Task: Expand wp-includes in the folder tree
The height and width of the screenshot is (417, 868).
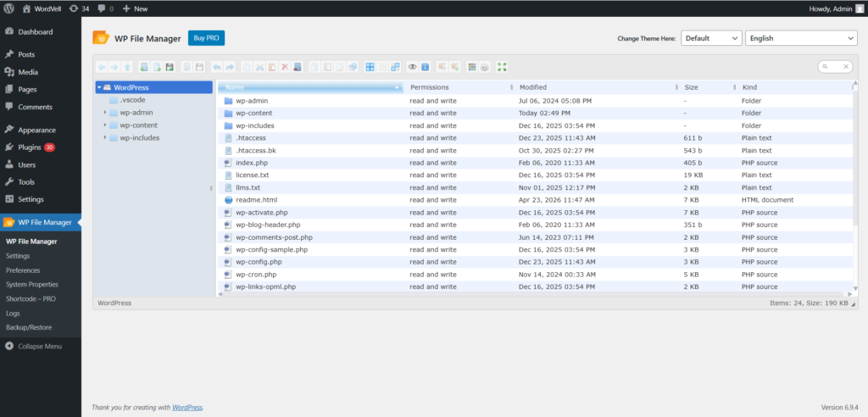Action: pos(104,138)
